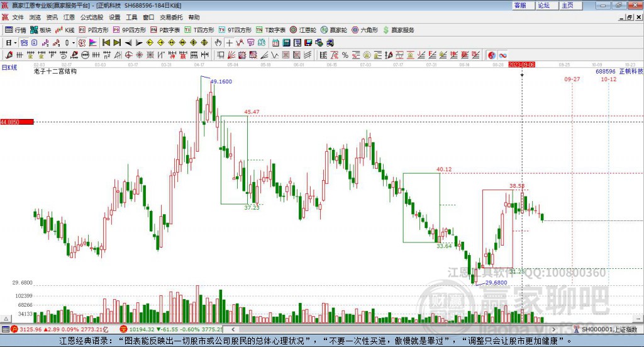The image size is (644, 347).
Task: Open the 帮助 menu
Action: [194, 17]
